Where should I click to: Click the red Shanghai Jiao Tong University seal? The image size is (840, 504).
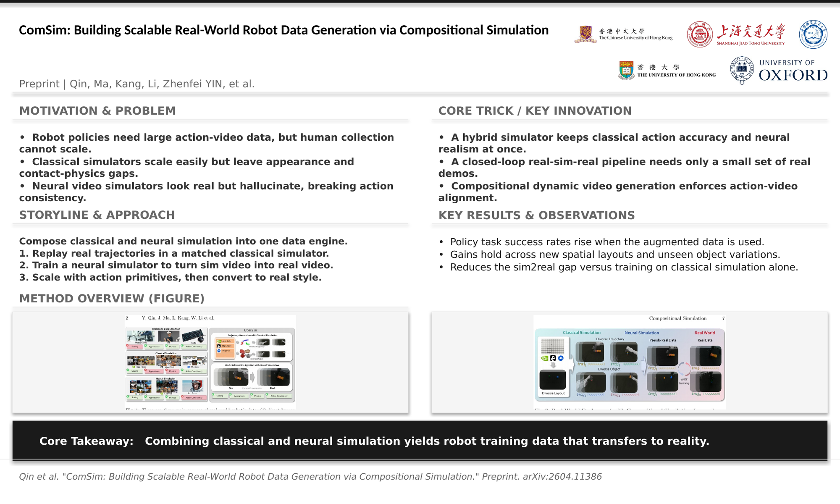(x=700, y=34)
